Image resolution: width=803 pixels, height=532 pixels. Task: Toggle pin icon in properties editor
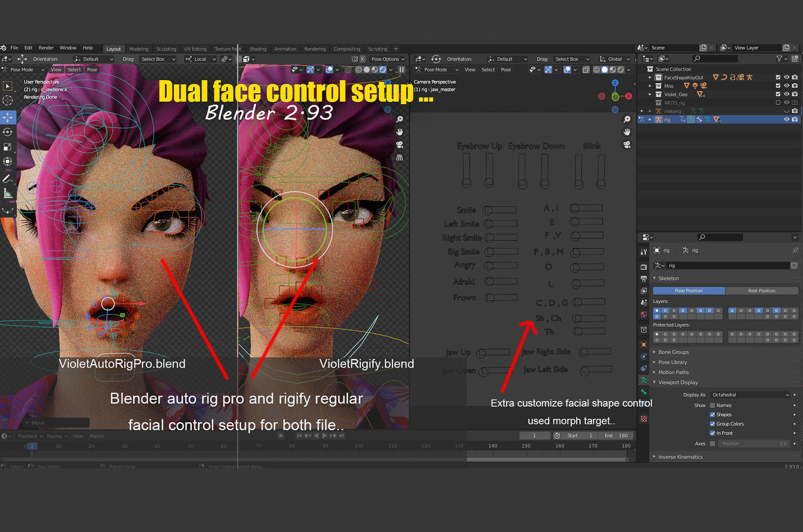coord(795,250)
